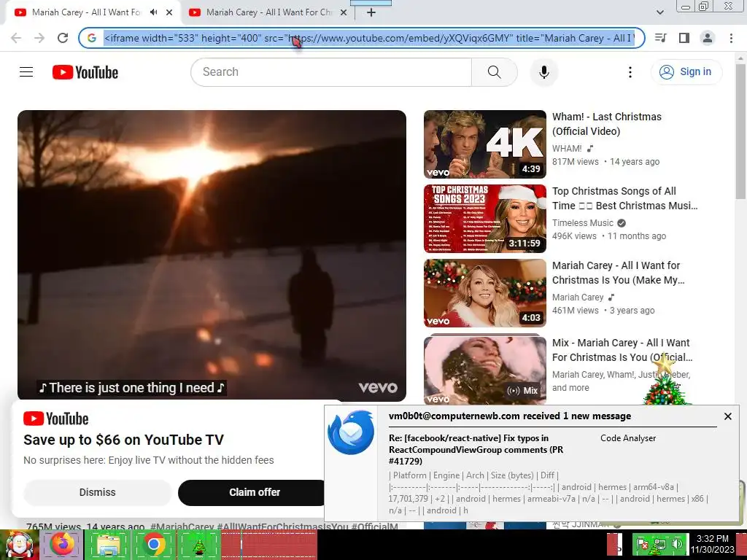Click #MariahCarey hashtag below video
The width and height of the screenshot is (747, 560).
[x=182, y=526]
